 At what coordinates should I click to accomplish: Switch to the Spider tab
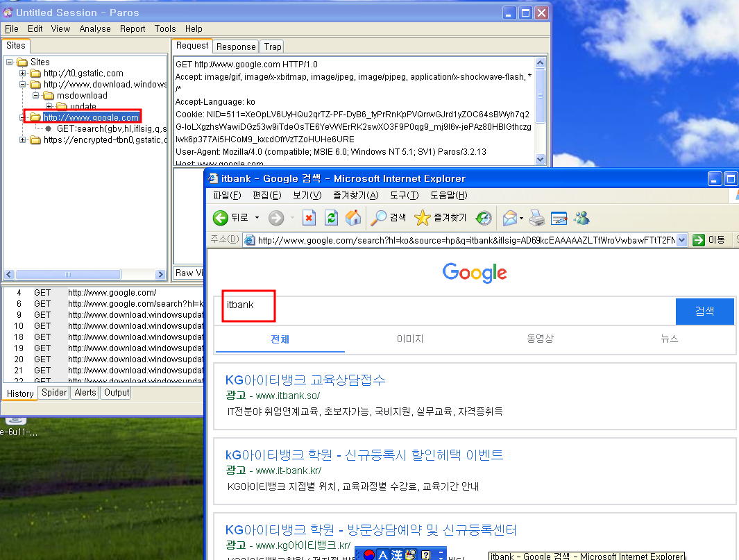pyautogui.click(x=54, y=393)
